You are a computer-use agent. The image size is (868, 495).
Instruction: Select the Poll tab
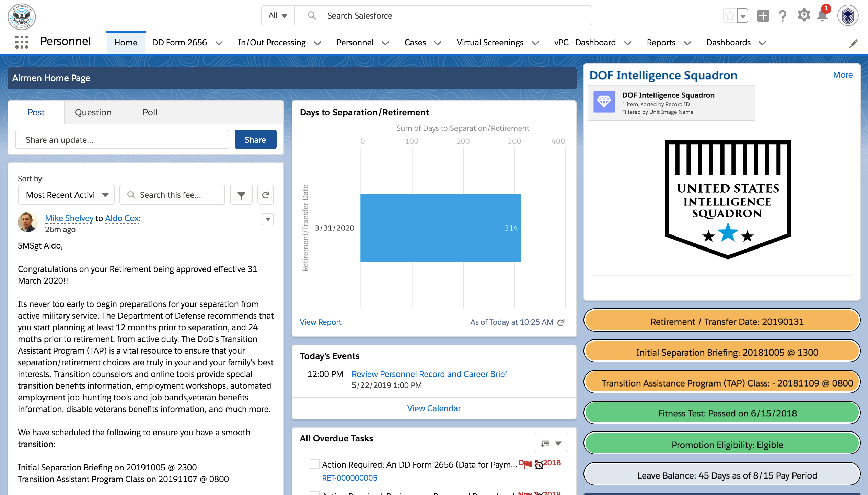[150, 112]
